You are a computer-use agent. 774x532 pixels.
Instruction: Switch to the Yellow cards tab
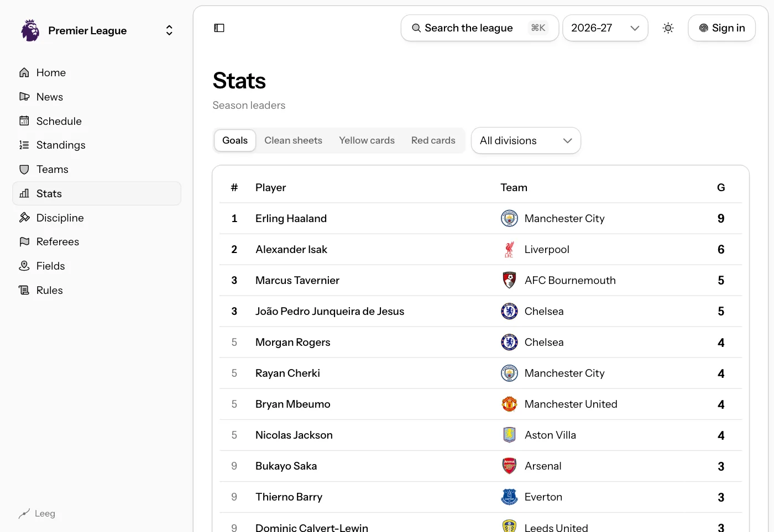coord(367,140)
